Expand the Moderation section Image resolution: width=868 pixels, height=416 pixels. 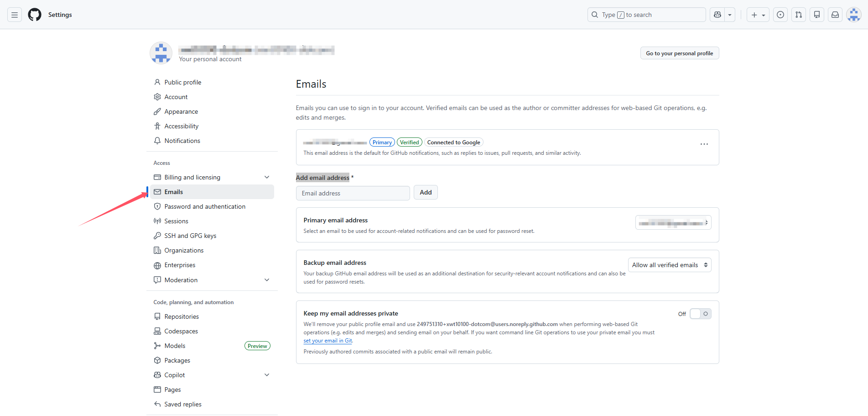(x=267, y=280)
